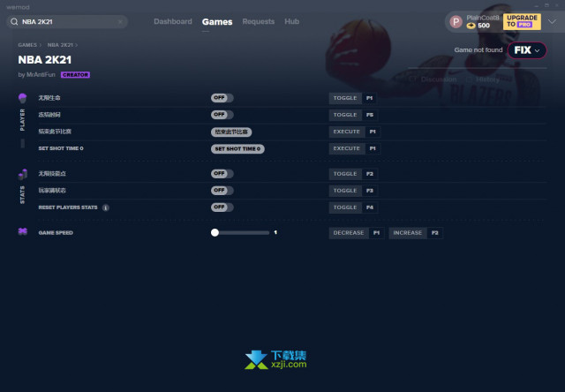The height and width of the screenshot is (392, 565).
Task: Click the Game Speed value 1
Action: 275,233
